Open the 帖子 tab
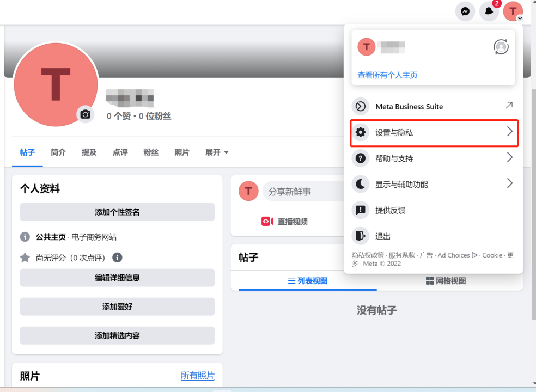 click(27, 152)
